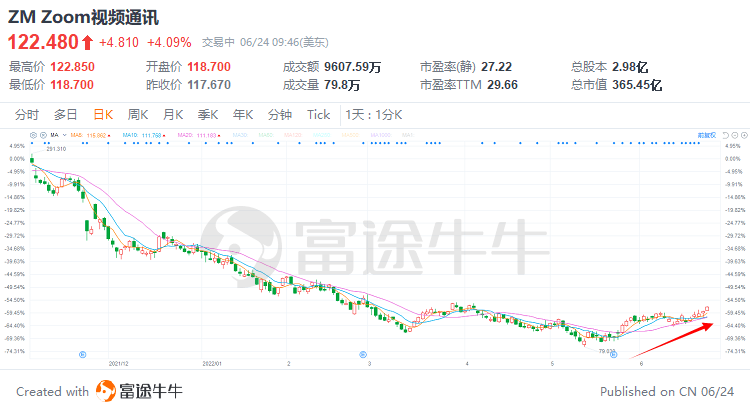
Task: Click the 最高价 122.850 value
Action: [73, 67]
